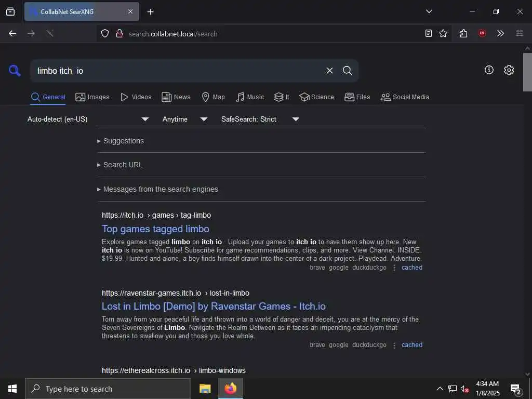Select the CollabNet SearXNG tab
Image resolution: width=532 pixels, height=399 pixels.
[82, 11]
